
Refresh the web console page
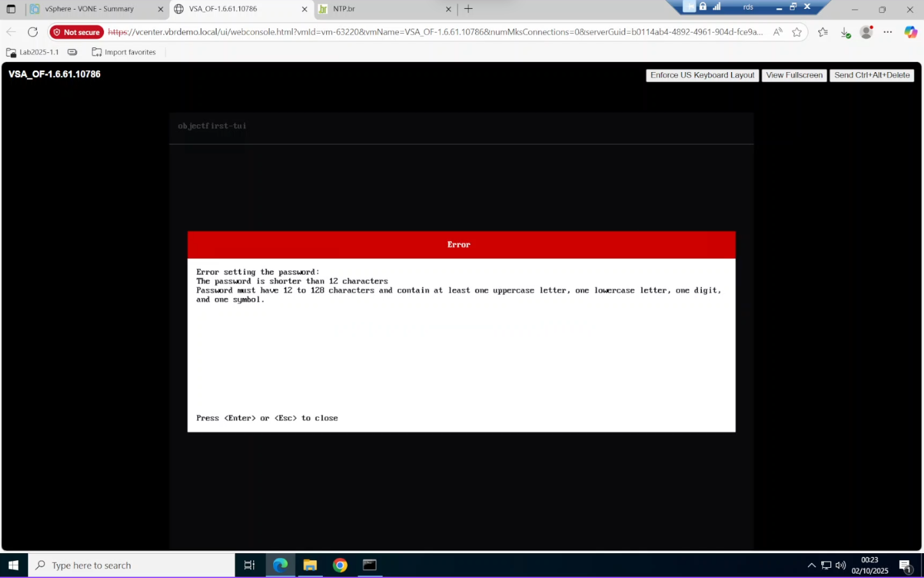[33, 32]
